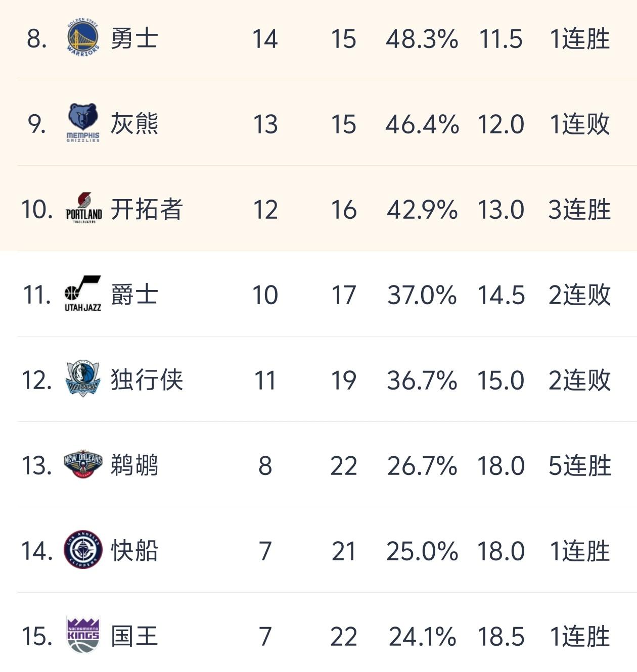The width and height of the screenshot is (637, 672).
Task: Open the 灰熊 team name link
Action: (x=134, y=124)
